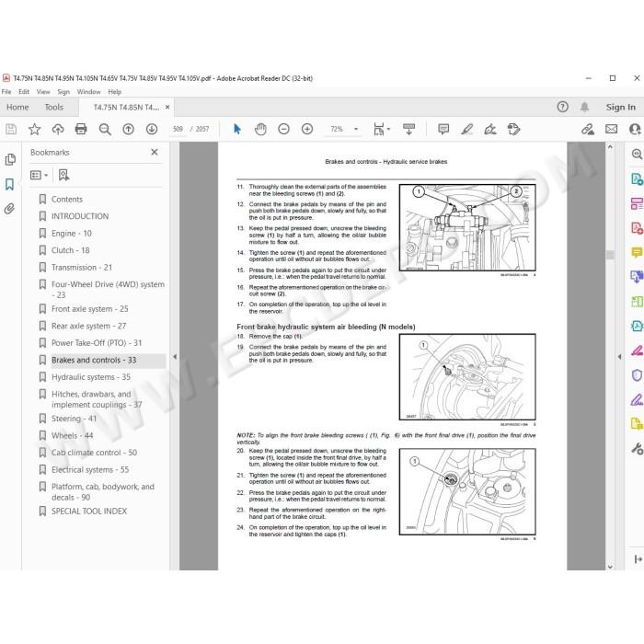Image resolution: width=644 pixels, height=644 pixels.
Task: Jump to Clutch - 18 bookmark
Action: pos(70,250)
